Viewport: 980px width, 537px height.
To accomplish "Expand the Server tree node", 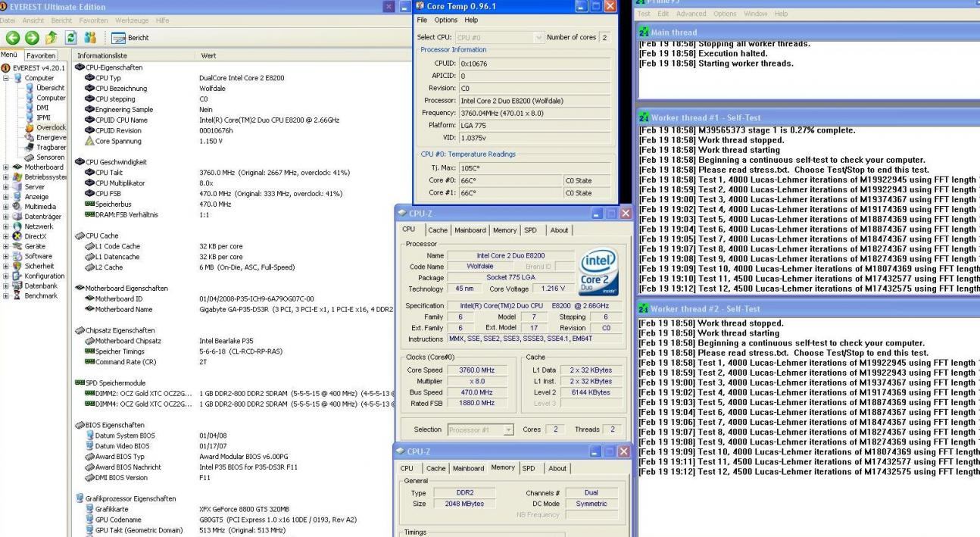I will coord(7,186).
